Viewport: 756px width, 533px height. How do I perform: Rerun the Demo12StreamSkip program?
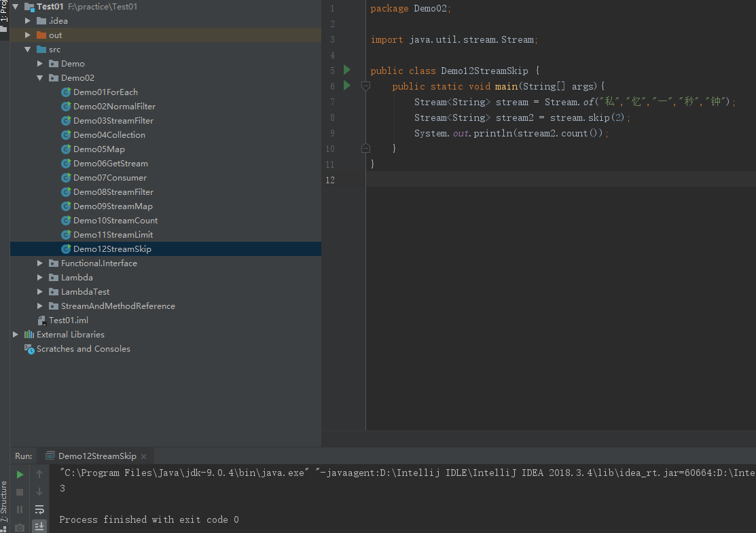click(x=20, y=474)
